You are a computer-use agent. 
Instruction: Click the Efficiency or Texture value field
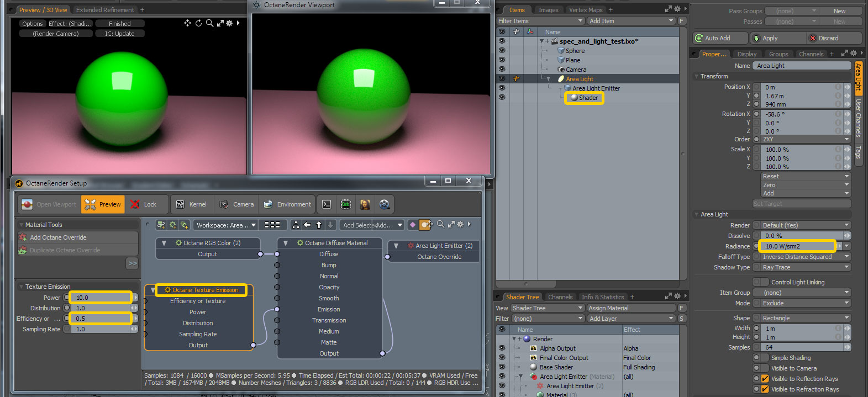(x=101, y=319)
